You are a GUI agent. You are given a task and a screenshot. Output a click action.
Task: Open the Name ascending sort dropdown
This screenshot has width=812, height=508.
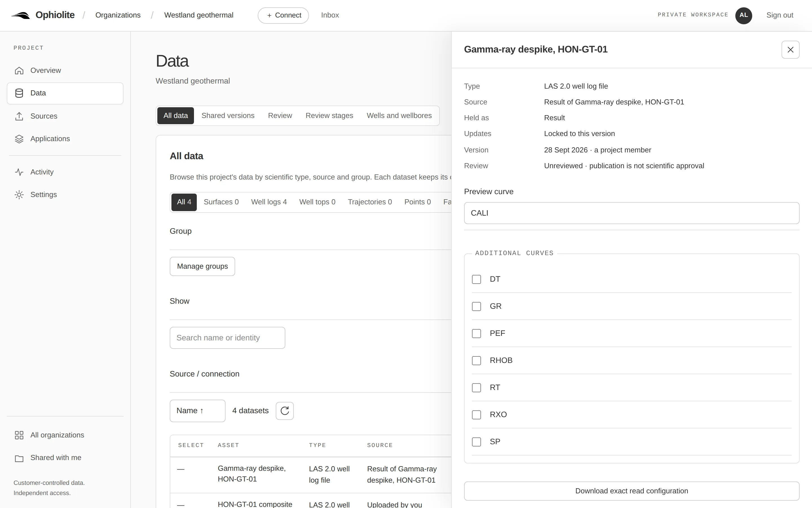197,411
